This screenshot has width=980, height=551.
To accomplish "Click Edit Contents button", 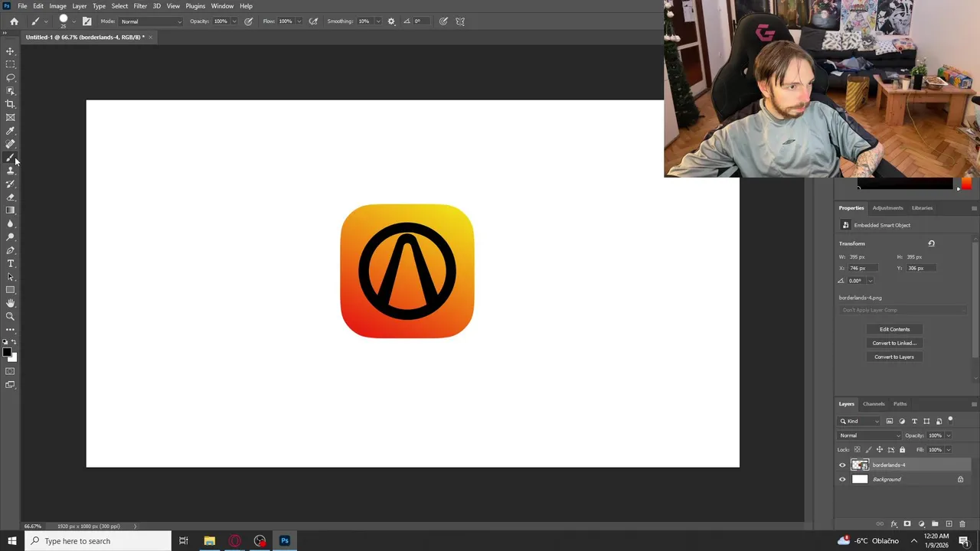I will [x=894, y=329].
